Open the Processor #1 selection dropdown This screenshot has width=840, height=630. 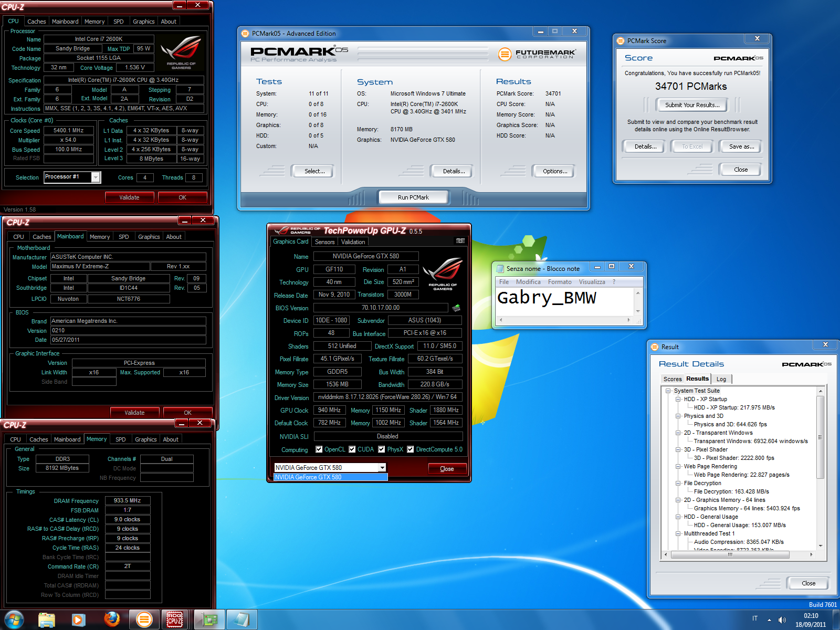point(96,177)
